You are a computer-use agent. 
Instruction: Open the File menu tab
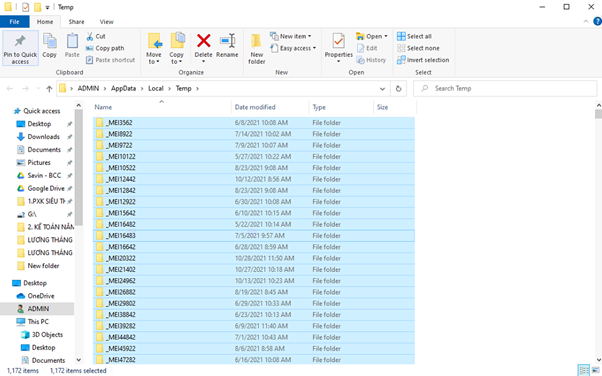15,22
